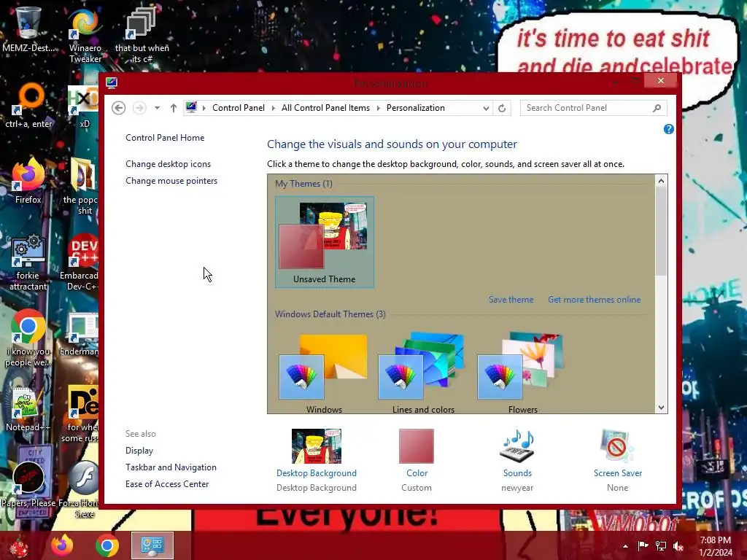
Task: Open the Display link under See also
Action: coord(139,451)
